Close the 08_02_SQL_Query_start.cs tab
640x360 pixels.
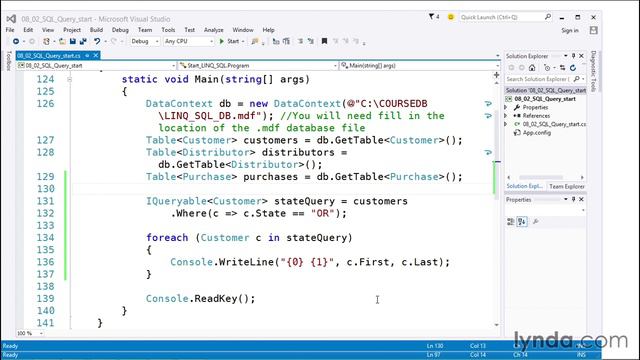(96, 56)
